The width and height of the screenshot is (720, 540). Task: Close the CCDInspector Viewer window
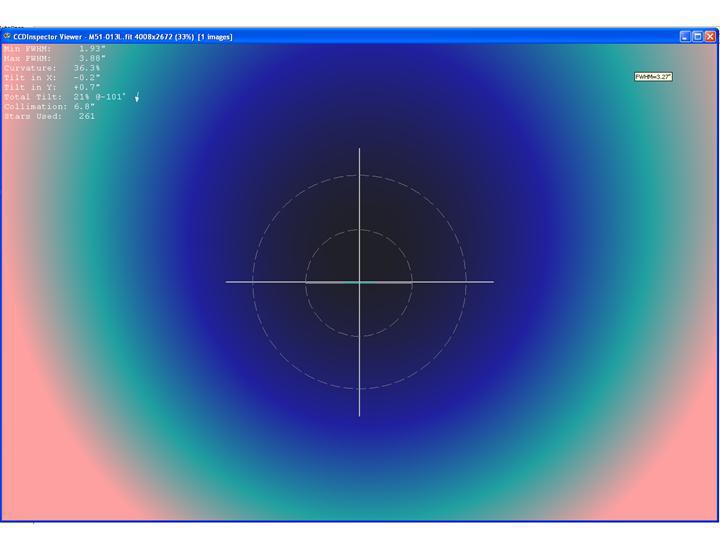pos(710,37)
